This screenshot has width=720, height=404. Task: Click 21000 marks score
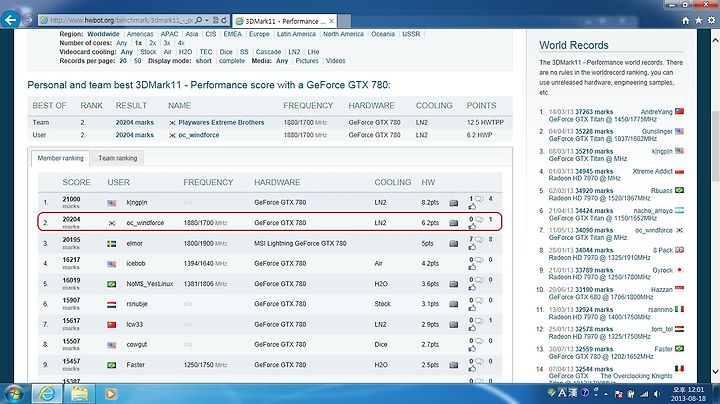71,199
